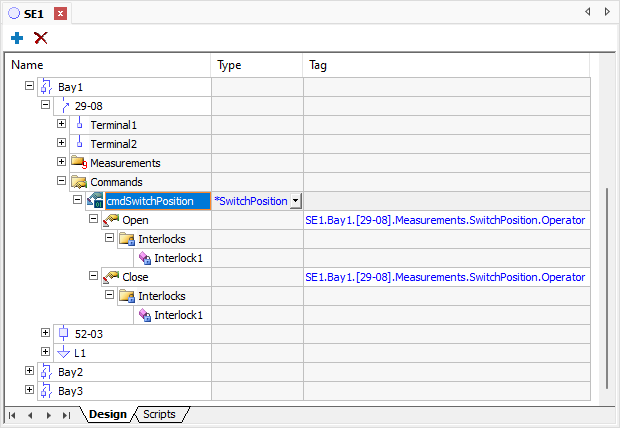
Task: Click Interlocks folder icon under Close
Action: (x=127, y=296)
